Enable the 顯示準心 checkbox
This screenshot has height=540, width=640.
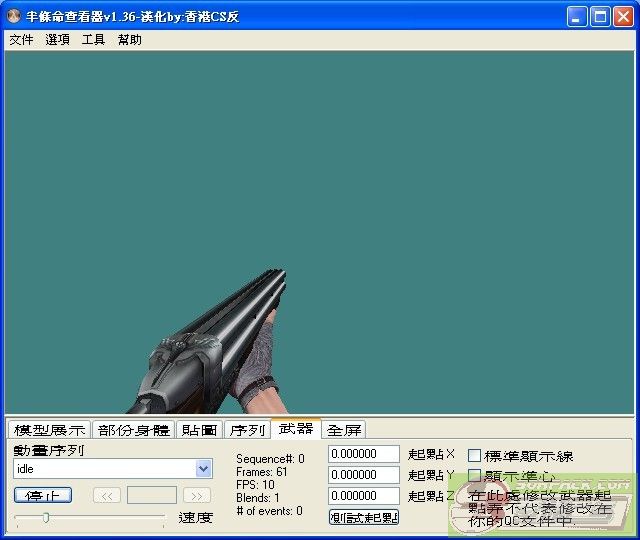474,476
